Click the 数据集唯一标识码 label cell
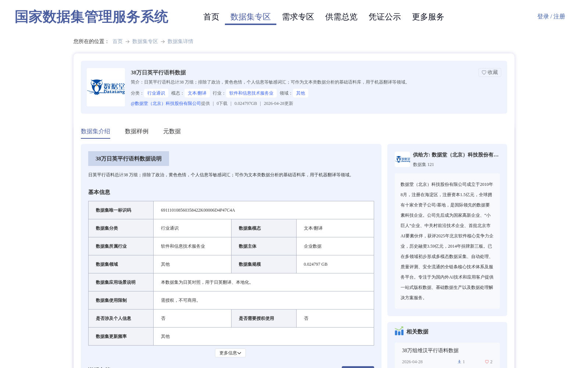The width and height of the screenshot is (588, 368). (121, 210)
